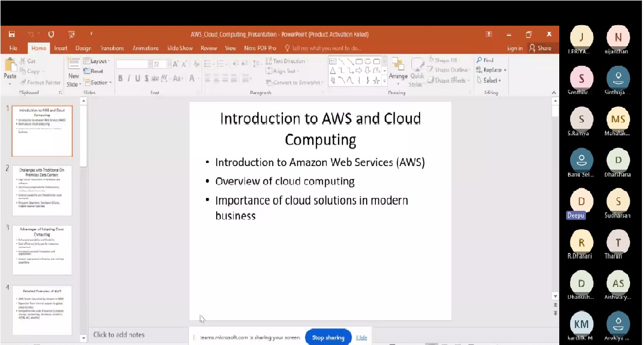644x345 pixels.
Task: Insert a New Slide
Action: click(73, 66)
